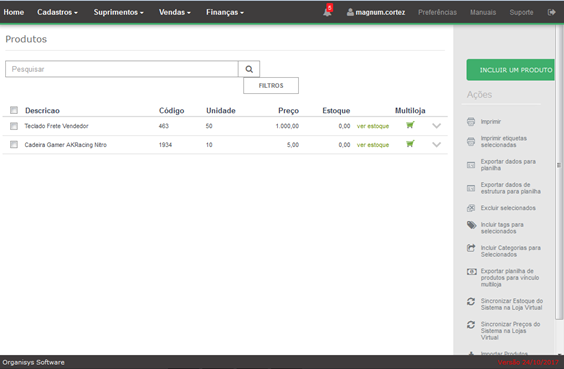Click the cart icon for Teclado Frete Vendedor
Viewport: 564px width, 369px height.
point(410,125)
